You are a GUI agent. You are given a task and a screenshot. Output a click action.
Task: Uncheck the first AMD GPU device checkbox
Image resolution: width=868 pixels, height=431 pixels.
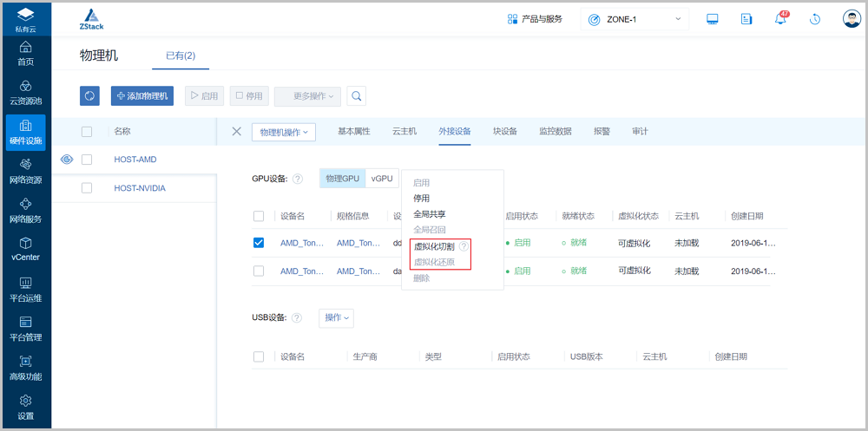pos(259,243)
